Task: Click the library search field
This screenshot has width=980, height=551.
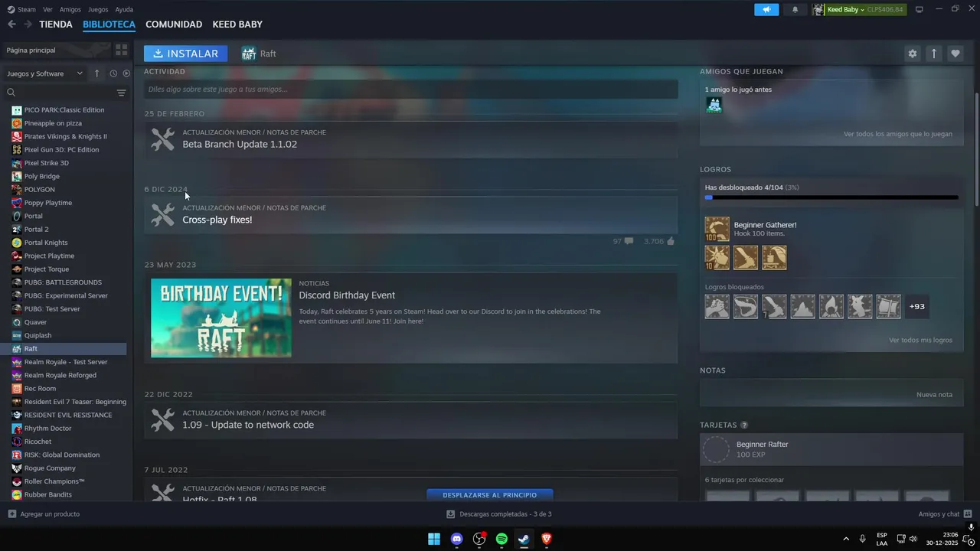Action: 59,93
